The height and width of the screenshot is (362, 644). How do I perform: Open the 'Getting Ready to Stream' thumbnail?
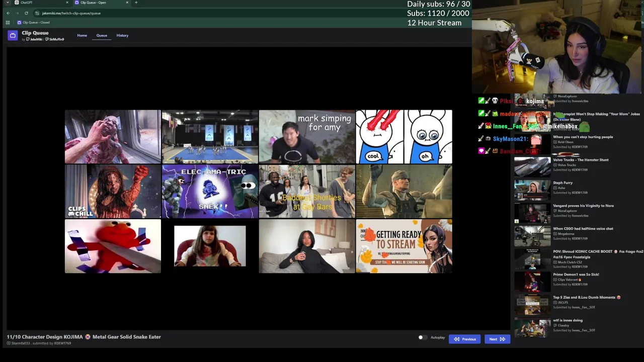404,246
